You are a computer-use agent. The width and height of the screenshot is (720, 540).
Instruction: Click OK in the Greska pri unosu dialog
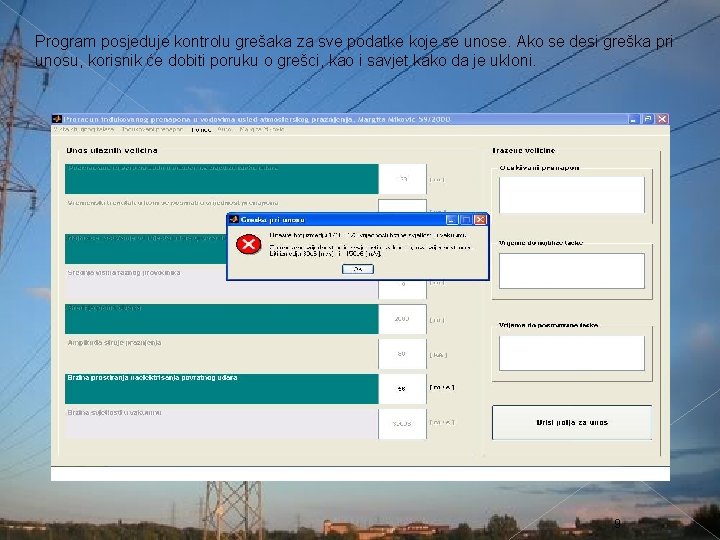tap(358, 269)
